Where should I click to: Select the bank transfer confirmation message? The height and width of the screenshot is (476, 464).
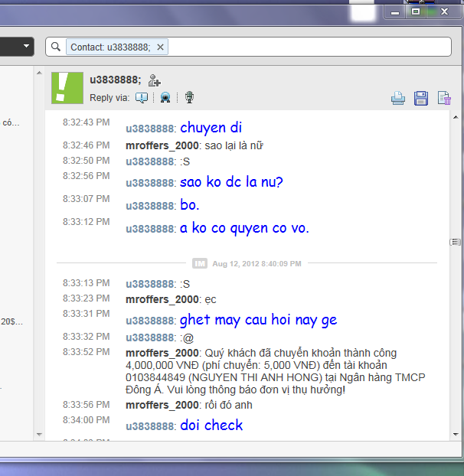[276, 371]
